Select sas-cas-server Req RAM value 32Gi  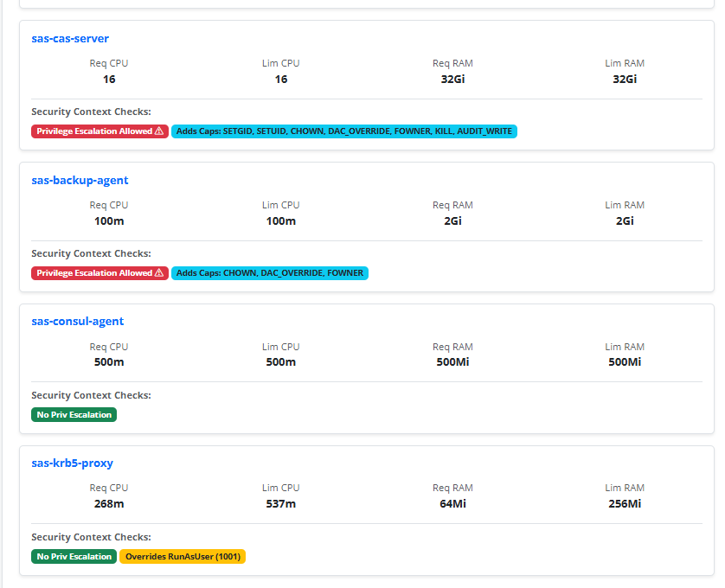point(452,80)
